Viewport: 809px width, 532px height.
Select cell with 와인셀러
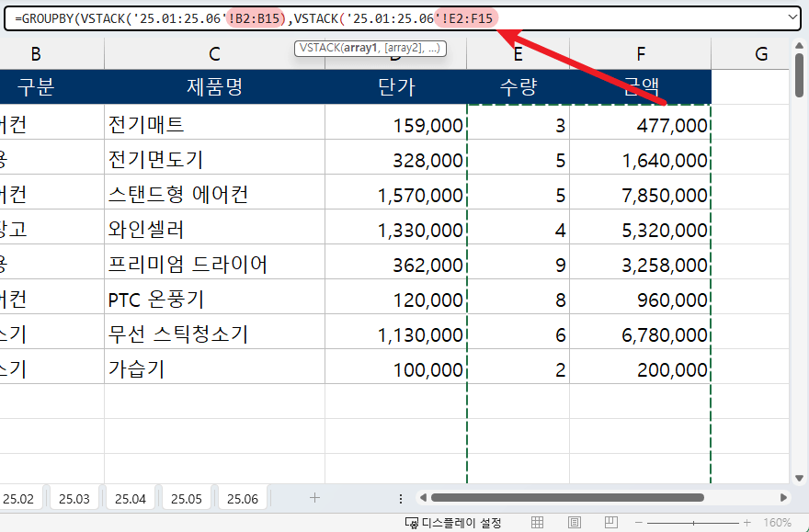[x=214, y=227]
